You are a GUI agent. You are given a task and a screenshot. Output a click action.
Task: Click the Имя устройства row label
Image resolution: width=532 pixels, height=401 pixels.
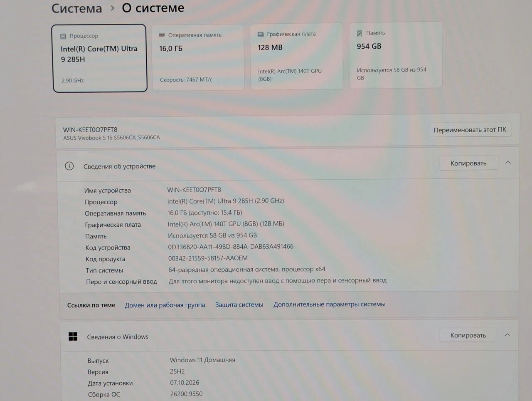coord(108,191)
